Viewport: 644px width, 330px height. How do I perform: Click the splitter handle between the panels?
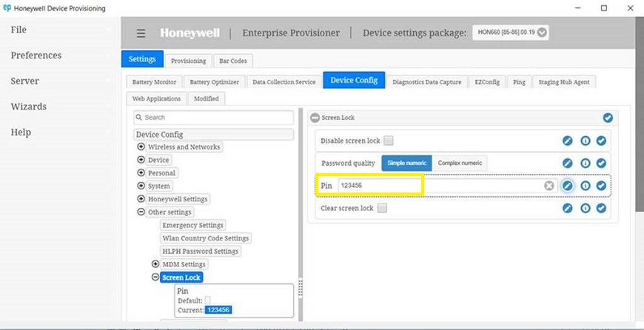(x=301, y=287)
